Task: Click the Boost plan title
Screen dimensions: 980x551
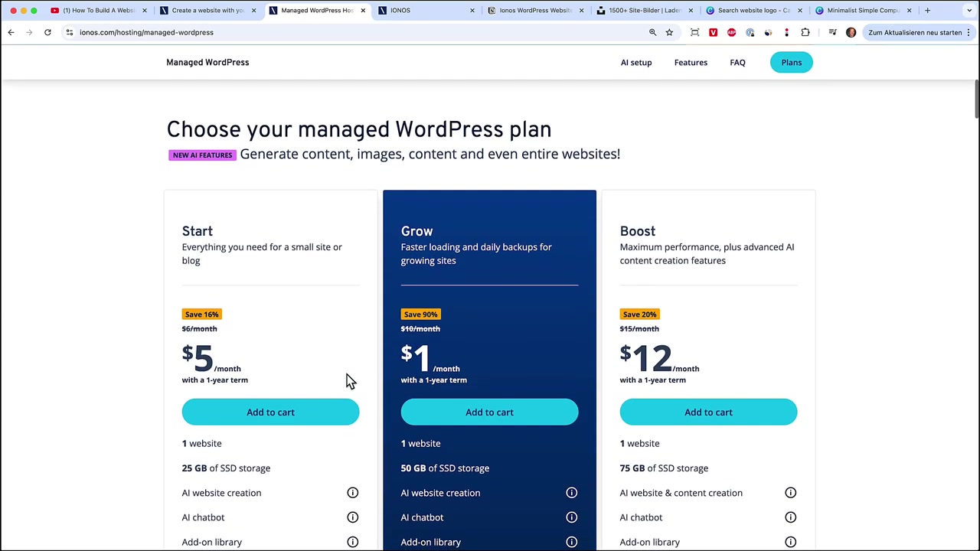Action: [638, 231]
